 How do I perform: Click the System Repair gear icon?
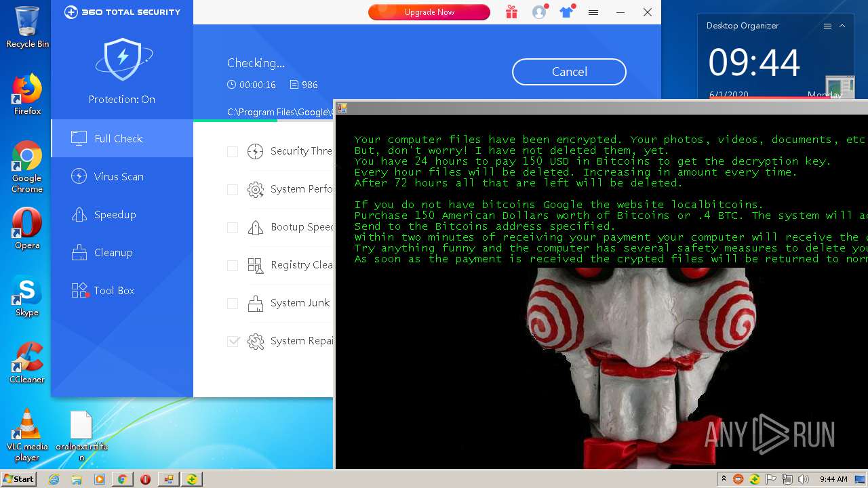256,341
